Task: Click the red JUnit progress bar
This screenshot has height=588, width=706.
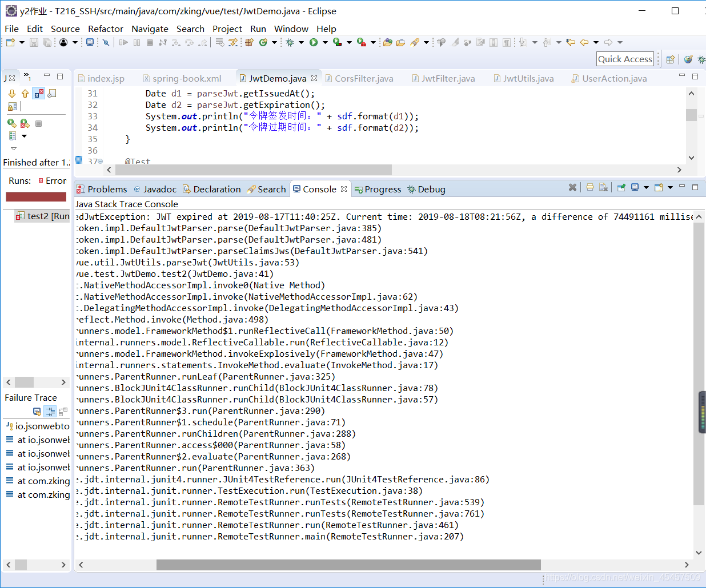Action: click(x=36, y=196)
